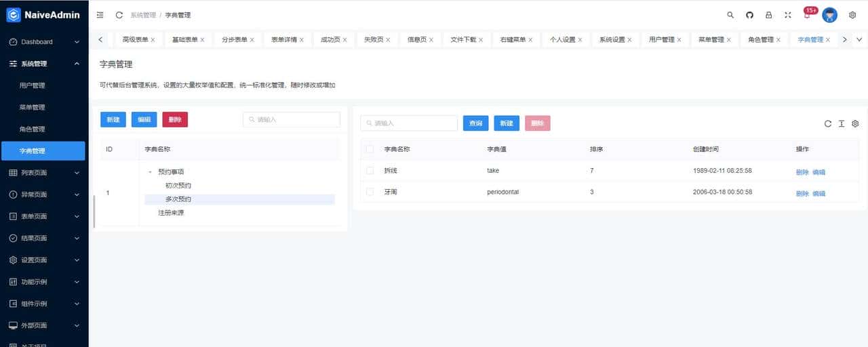The image size is (868, 347).
Task: Focus the right panel search input
Action: tap(409, 123)
